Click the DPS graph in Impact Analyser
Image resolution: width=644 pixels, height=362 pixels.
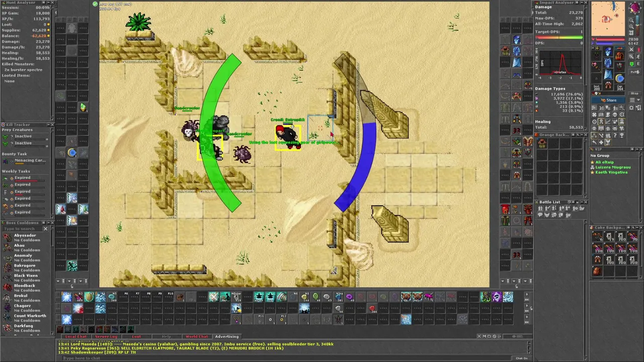pos(561,63)
